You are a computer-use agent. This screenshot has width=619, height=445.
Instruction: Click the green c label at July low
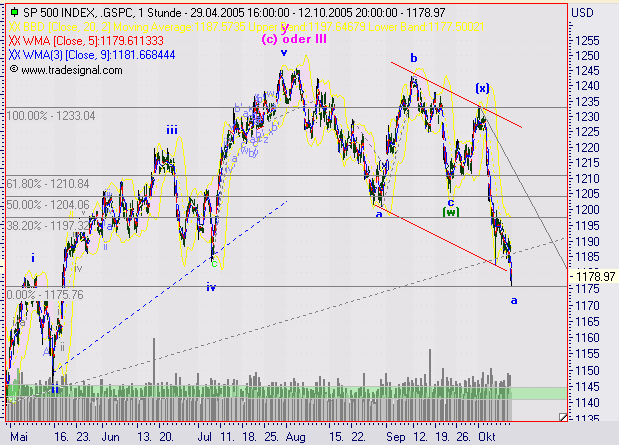point(214,264)
